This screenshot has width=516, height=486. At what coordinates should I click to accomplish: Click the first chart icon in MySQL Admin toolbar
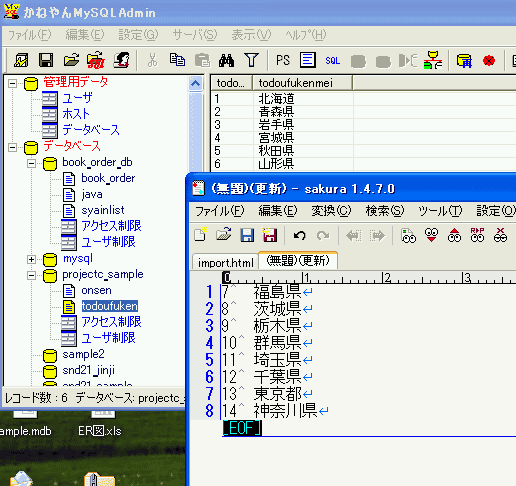[x=21, y=60]
